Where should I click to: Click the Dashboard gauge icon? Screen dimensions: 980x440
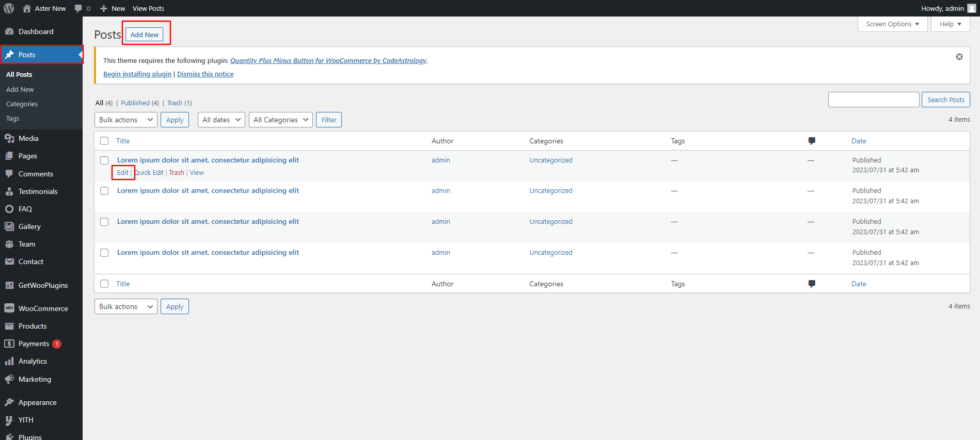point(9,31)
